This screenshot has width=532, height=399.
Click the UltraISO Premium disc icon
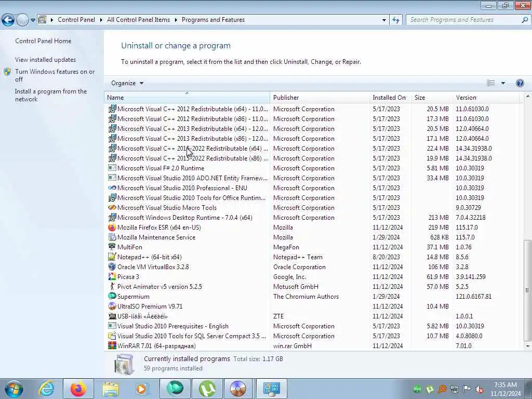[112, 306]
